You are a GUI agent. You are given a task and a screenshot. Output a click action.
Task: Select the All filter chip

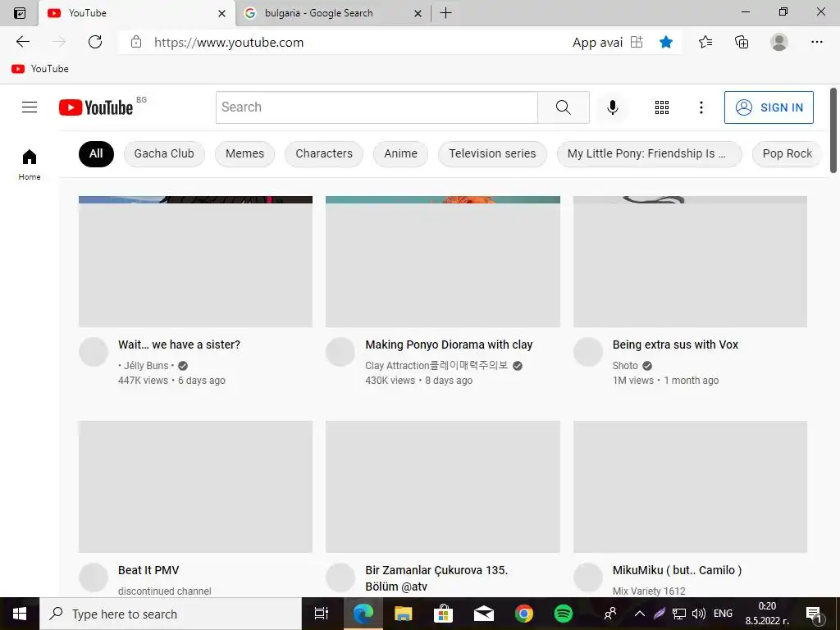(x=96, y=153)
